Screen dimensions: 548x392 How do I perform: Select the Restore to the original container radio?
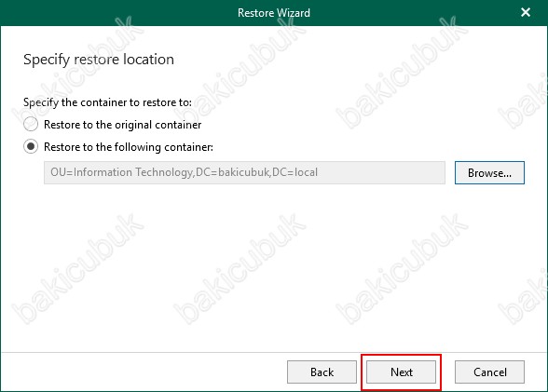tap(31, 124)
